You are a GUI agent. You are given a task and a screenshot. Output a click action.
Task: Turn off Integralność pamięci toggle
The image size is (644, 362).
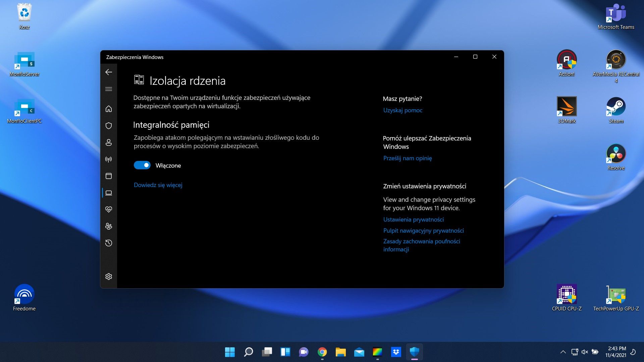pos(142,165)
